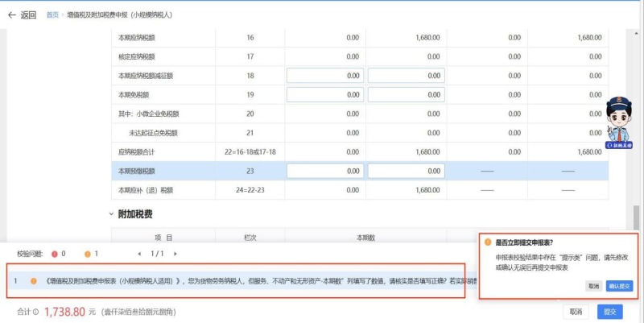Click the orange warning icon in submit dialog
Screen dimensions: 644x323
(x=488, y=242)
